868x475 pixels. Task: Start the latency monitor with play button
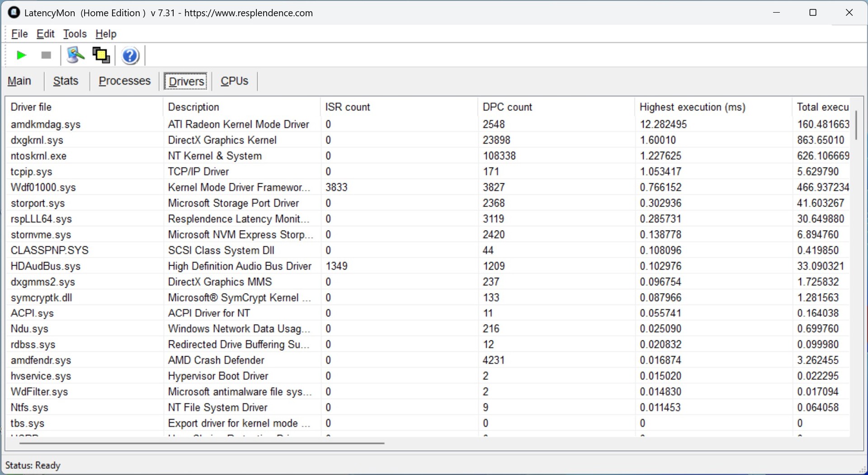click(21, 55)
